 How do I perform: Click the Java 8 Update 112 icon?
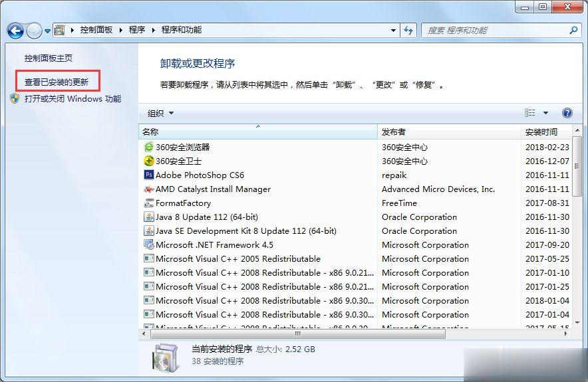tap(149, 217)
